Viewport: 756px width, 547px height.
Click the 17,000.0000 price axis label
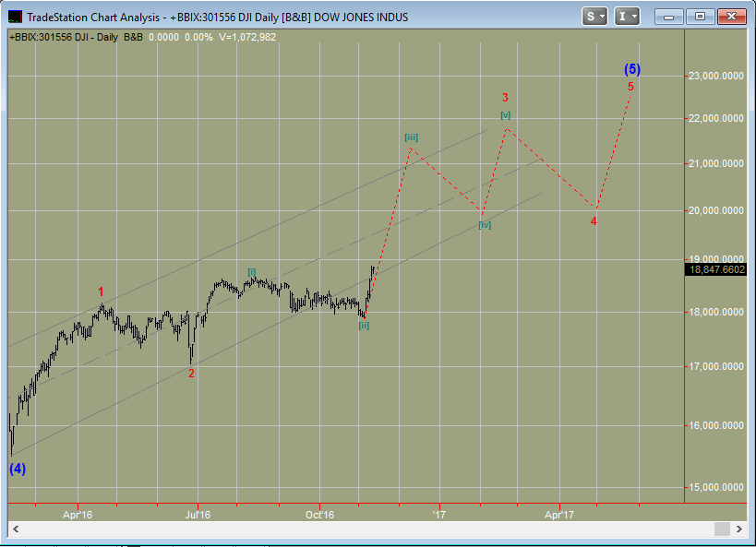click(716, 367)
